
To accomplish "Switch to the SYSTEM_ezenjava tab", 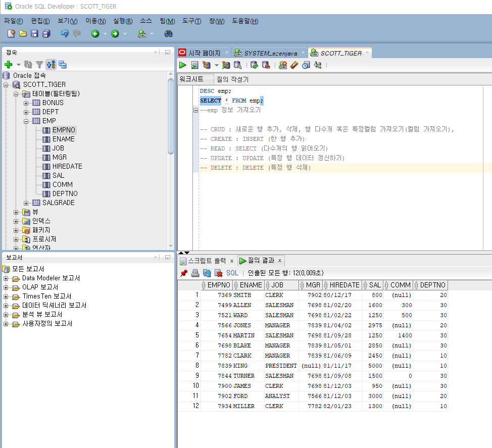I will pyautogui.click(x=270, y=54).
